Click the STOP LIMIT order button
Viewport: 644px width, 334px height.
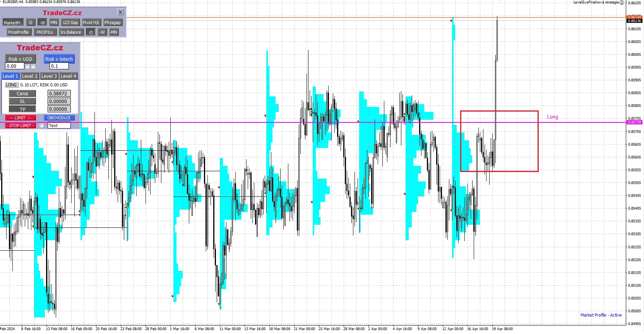21,126
